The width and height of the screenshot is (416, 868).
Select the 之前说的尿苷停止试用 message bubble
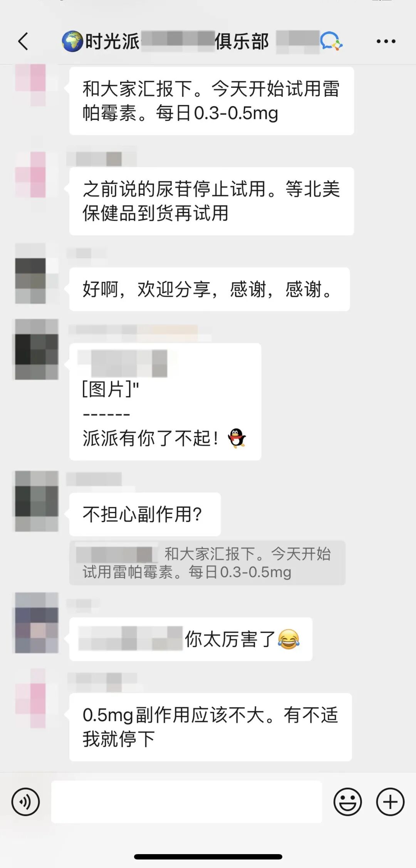point(211,201)
